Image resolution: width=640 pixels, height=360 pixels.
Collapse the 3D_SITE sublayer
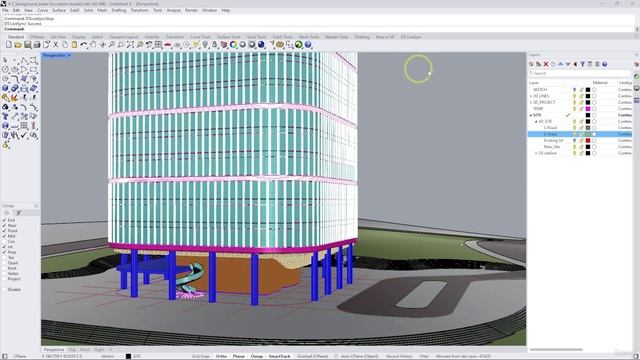tap(536, 122)
